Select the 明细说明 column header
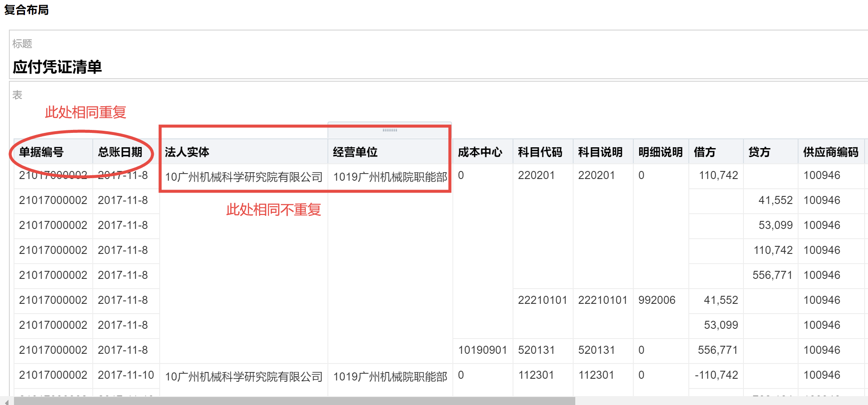The height and width of the screenshot is (405, 868). (660, 152)
